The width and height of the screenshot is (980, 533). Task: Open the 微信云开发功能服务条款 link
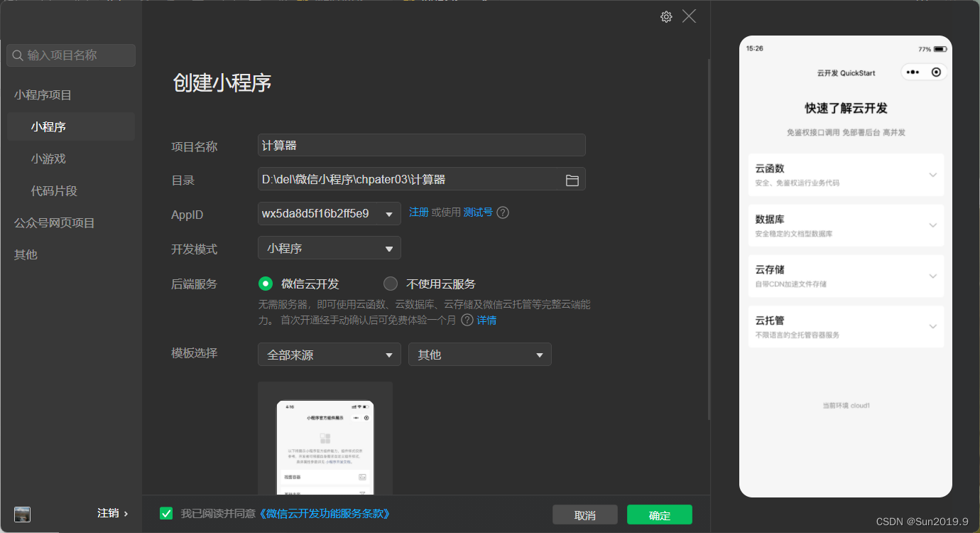tap(325, 513)
